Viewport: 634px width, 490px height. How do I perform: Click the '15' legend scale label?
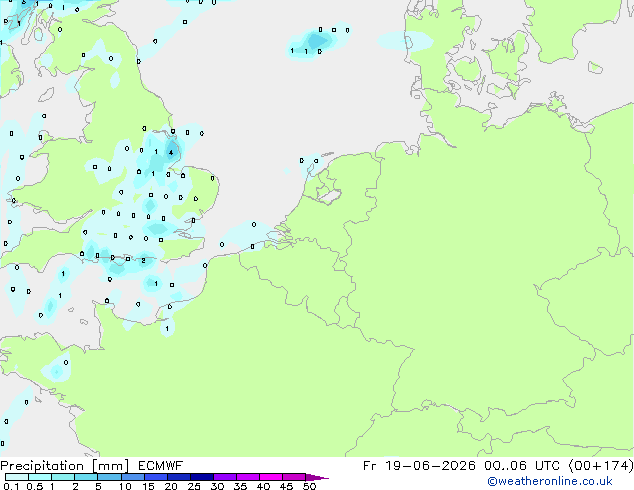[x=148, y=486]
